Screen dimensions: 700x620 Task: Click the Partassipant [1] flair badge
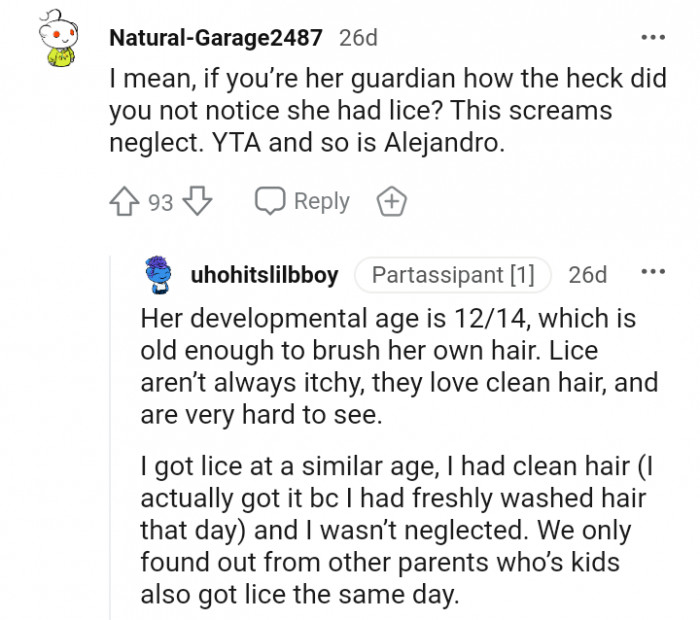(x=453, y=274)
